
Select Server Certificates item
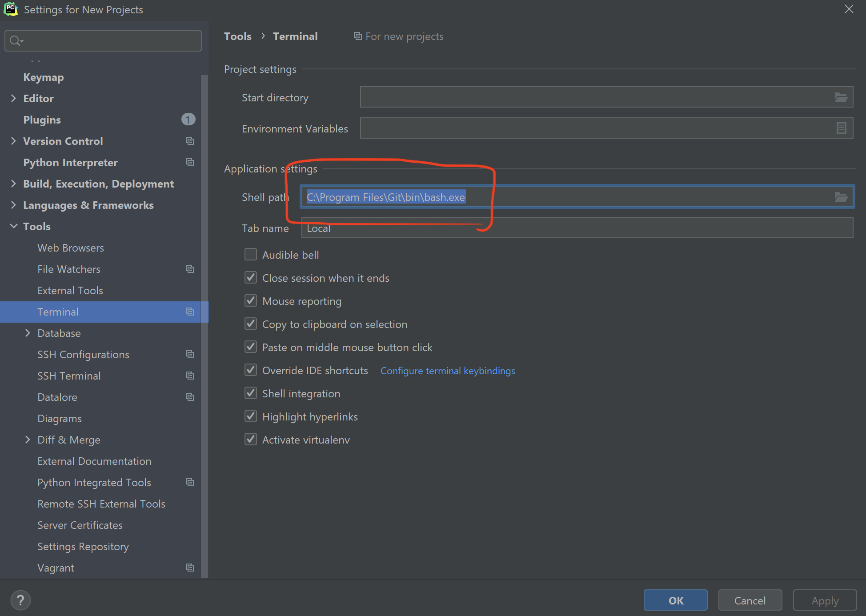point(80,525)
